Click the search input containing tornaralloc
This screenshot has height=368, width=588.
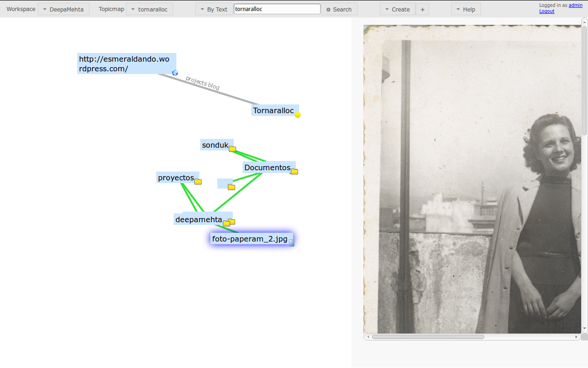pyautogui.click(x=277, y=9)
